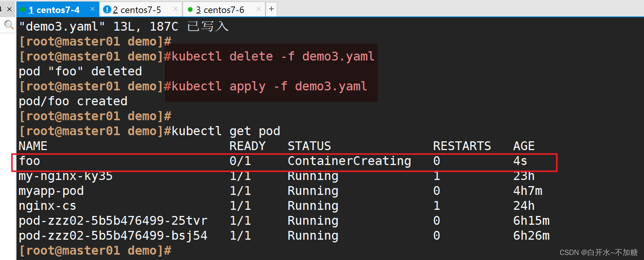The height and width of the screenshot is (260, 644).
Task: Click the kubectl delete -f demo3.yaml command
Action: (x=273, y=56)
